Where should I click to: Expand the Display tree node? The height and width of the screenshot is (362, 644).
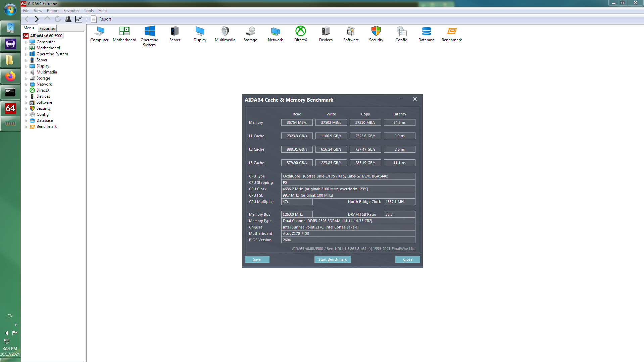27,66
